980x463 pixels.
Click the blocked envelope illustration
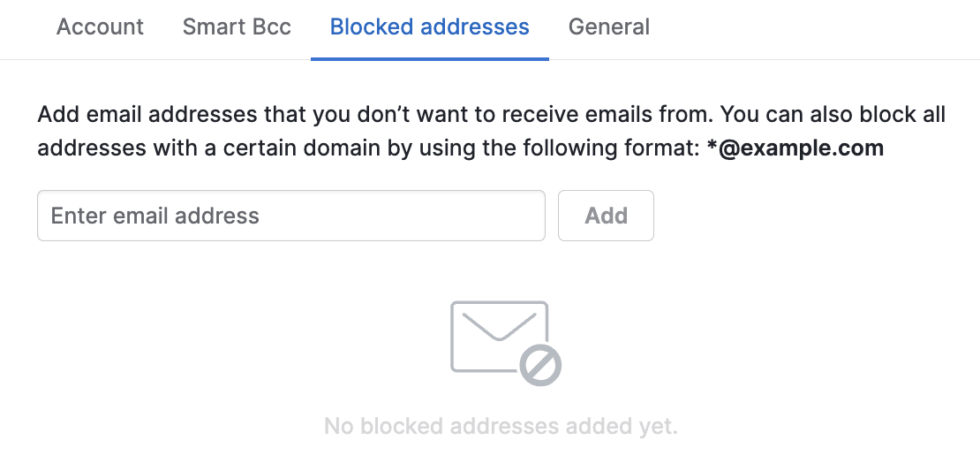(x=506, y=343)
